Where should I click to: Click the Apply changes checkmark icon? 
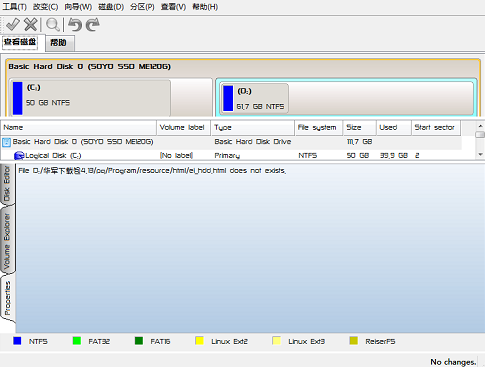(13, 25)
